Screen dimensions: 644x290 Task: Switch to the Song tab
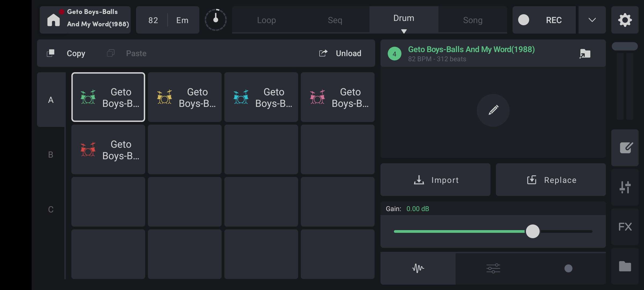[x=473, y=20]
